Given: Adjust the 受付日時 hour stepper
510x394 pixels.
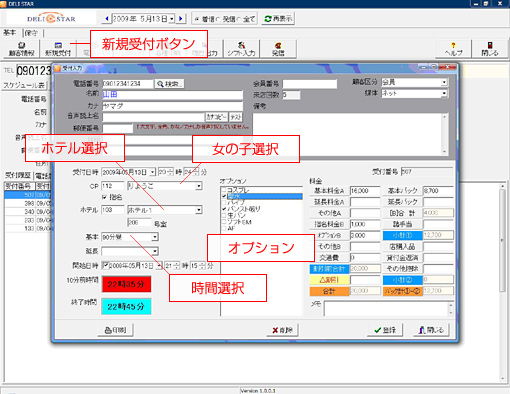Looking at the screenshot, I should pyautogui.click(x=170, y=172).
